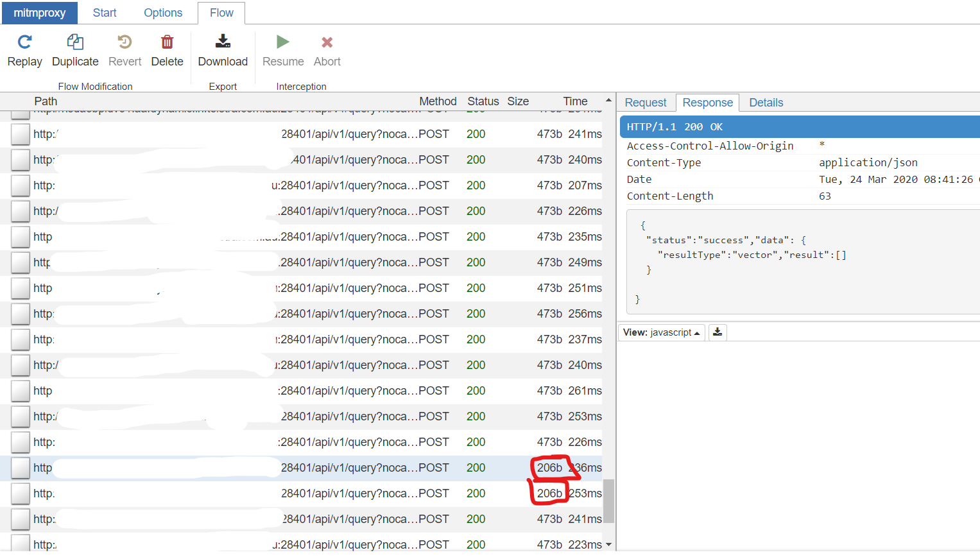Select the flow taking 236ms
This screenshot has height=557, width=980.
coord(301,468)
